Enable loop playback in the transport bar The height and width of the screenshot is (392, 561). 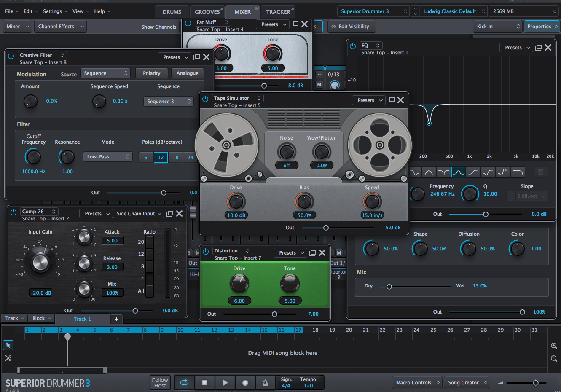point(184,382)
